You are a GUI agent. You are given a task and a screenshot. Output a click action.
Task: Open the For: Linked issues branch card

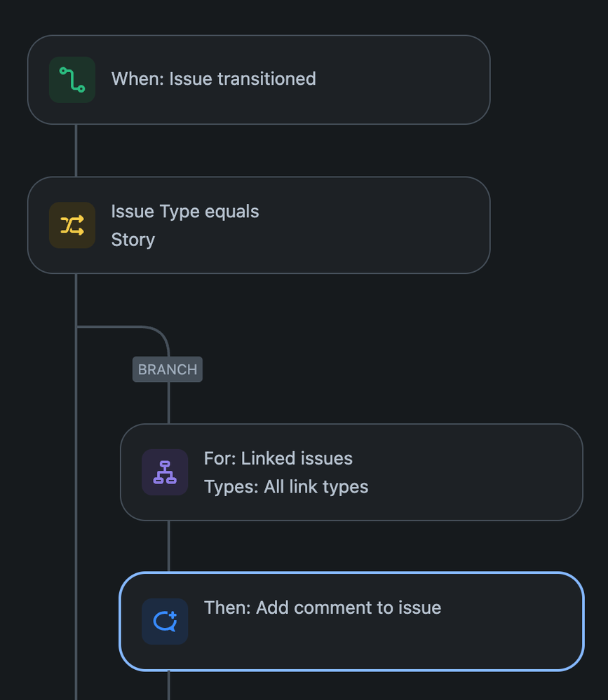coord(351,472)
